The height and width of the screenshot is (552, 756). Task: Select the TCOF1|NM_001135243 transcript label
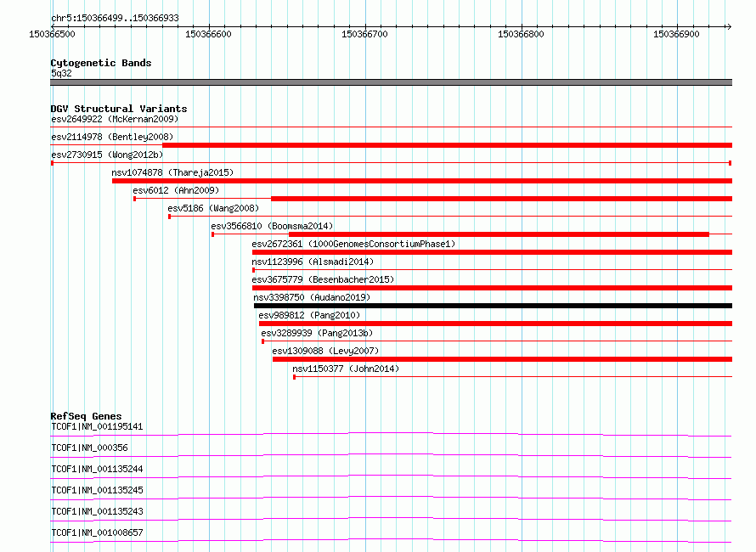pyautogui.click(x=97, y=511)
